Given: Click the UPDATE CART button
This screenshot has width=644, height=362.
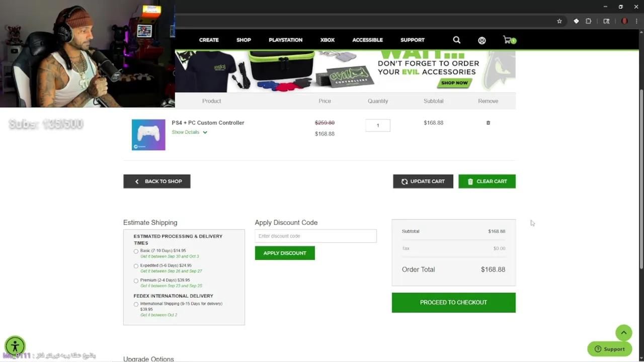Looking at the screenshot, I should (x=423, y=182).
